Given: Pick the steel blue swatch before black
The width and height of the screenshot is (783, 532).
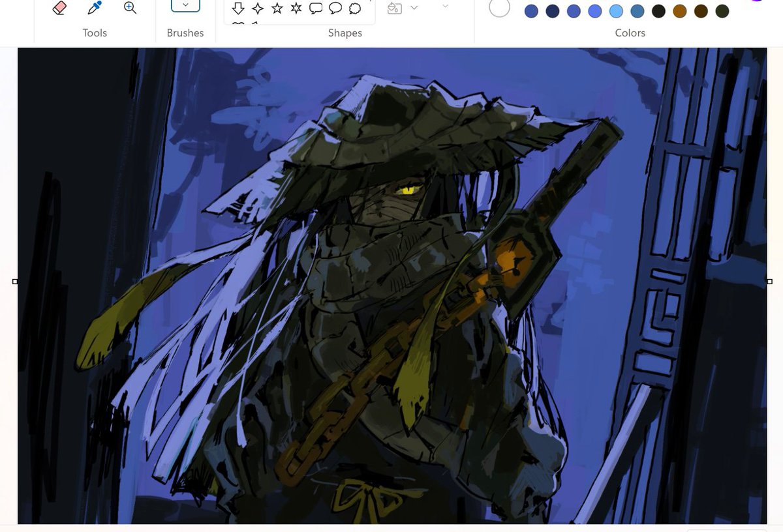Looking at the screenshot, I should point(637,11).
